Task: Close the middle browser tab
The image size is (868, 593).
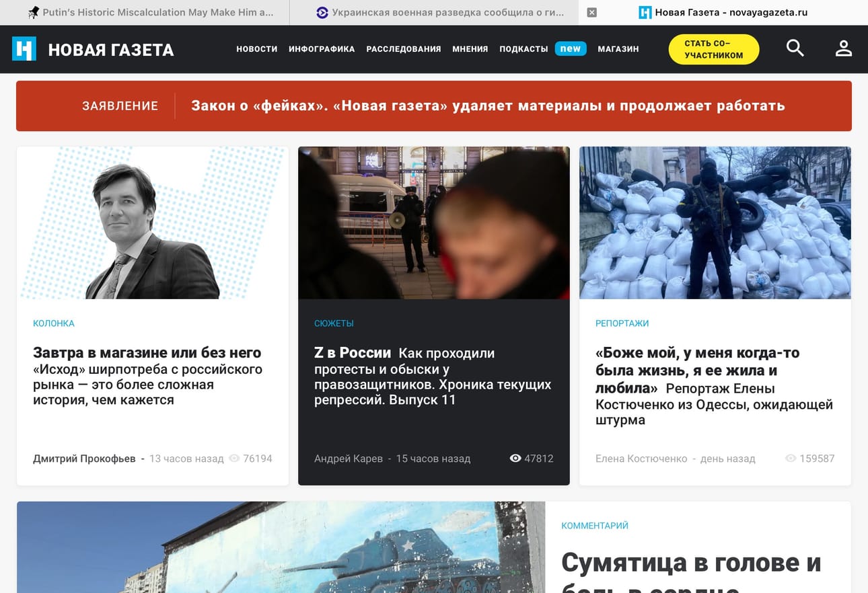Action: [x=591, y=12]
